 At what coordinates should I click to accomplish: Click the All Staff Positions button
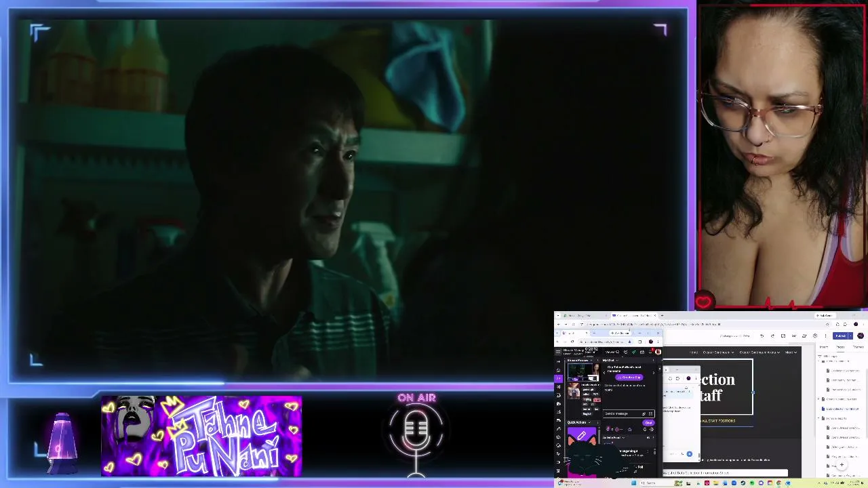[x=718, y=421]
